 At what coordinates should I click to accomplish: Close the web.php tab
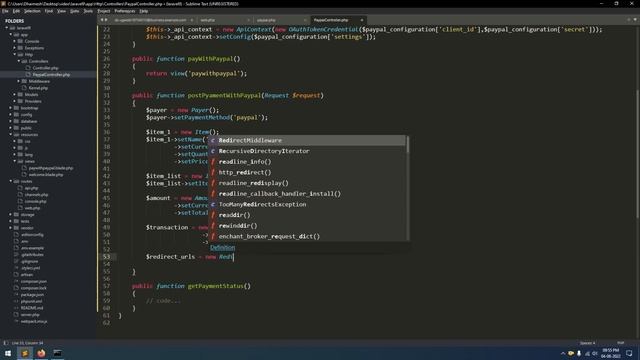248,20
